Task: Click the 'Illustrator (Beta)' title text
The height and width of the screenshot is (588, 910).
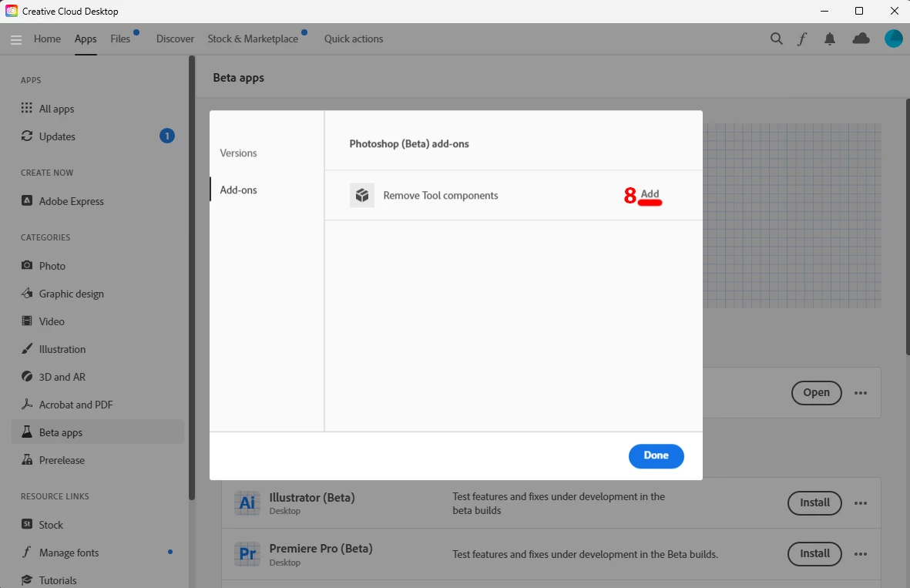Action: coord(311,497)
